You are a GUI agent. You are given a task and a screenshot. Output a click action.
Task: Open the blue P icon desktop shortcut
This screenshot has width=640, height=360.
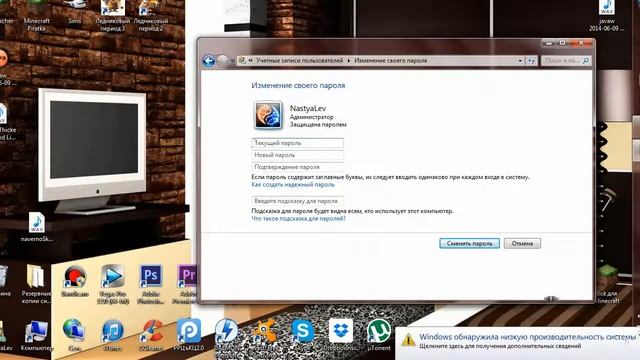click(189, 336)
